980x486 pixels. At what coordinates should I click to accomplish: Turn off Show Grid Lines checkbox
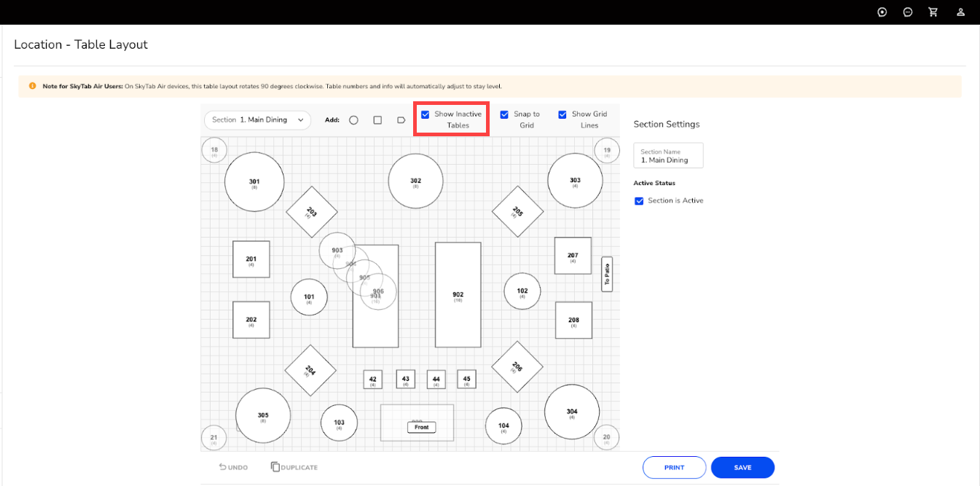tap(562, 114)
